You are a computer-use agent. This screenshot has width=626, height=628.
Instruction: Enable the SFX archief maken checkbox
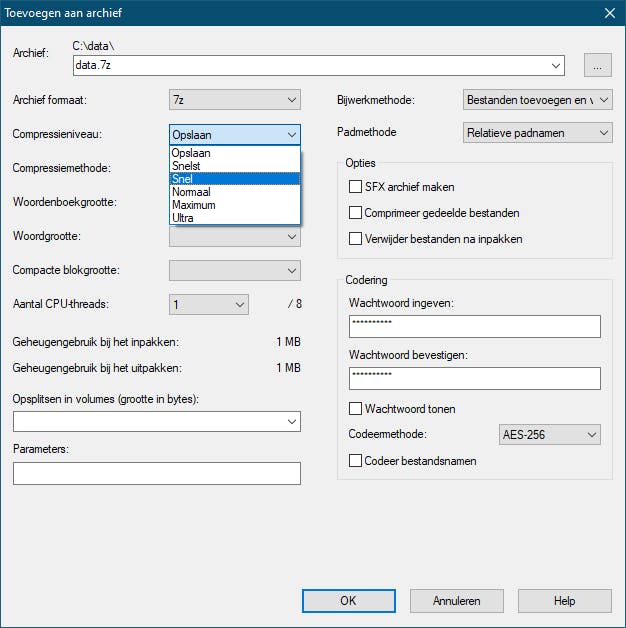click(355, 187)
